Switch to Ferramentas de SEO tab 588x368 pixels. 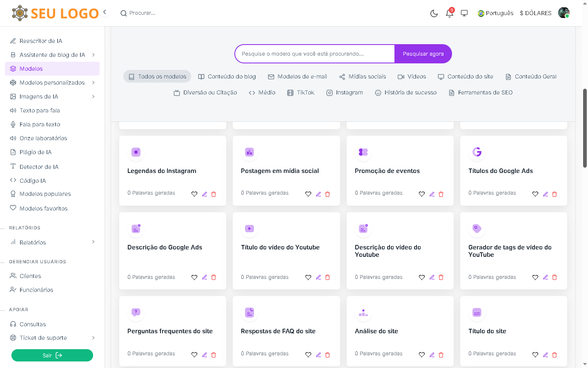(x=480, y=92)
